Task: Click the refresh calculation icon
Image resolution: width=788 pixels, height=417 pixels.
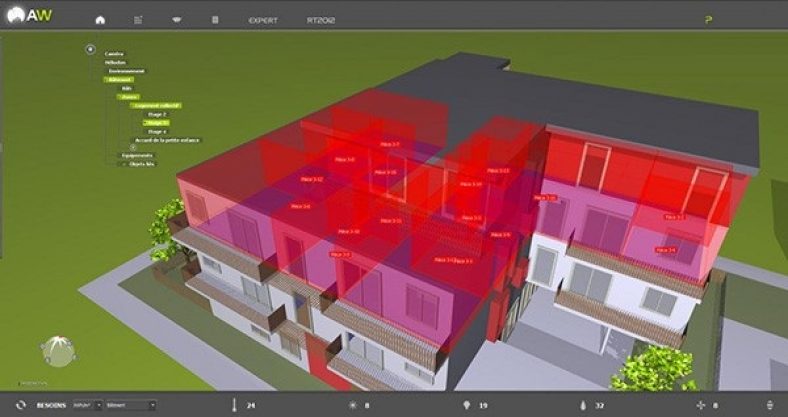Action: [x=21, y=405]
